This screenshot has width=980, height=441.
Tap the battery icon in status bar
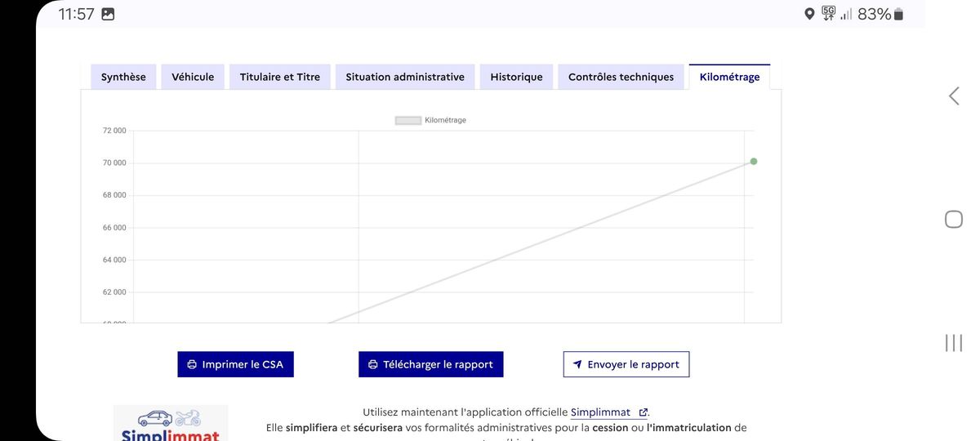tap(898, 14)
